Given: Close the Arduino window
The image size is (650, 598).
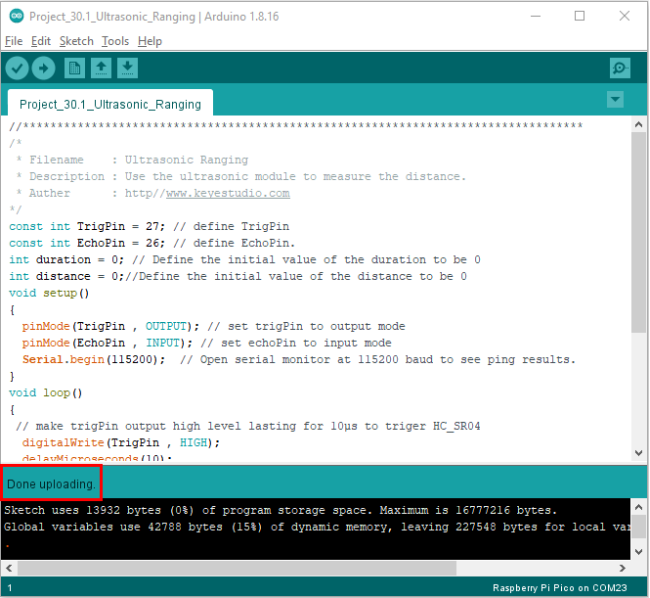Looking at the screenshot, I should tap(624, 16).
